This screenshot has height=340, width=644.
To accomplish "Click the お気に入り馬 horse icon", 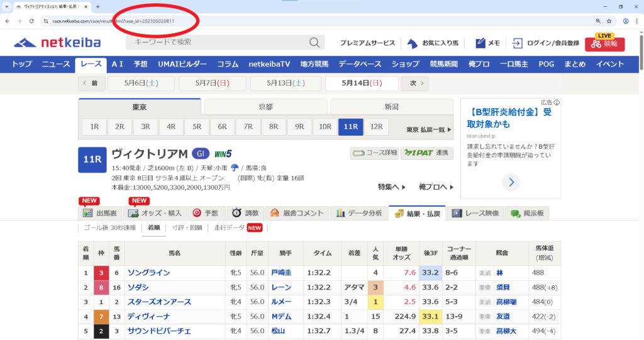I will [413, 43].
